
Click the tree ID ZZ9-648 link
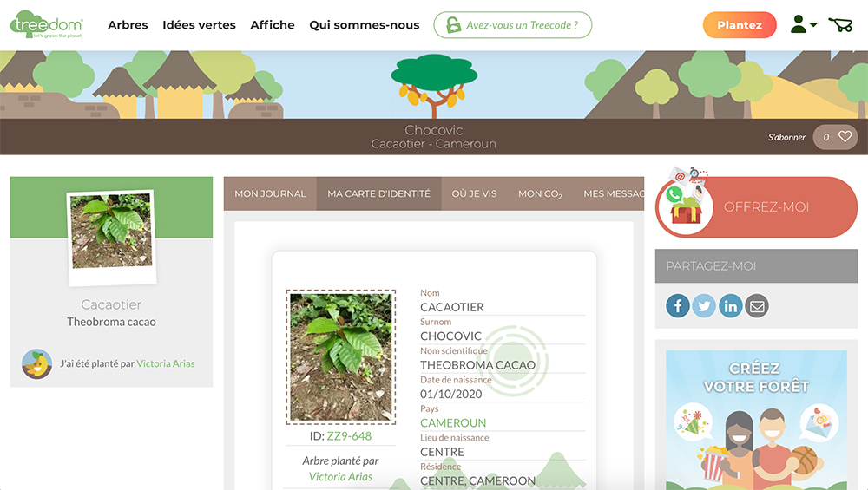[x=349, y=435]
